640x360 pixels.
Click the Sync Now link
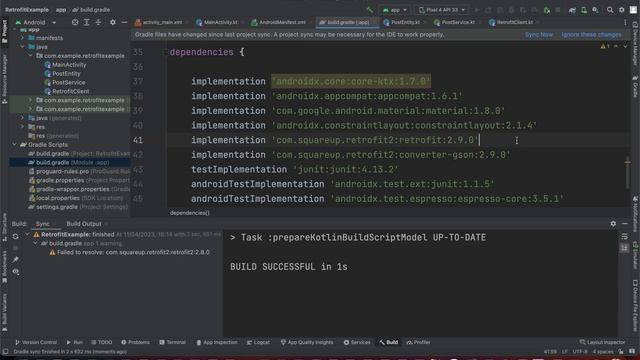click(x=539, y=35)
